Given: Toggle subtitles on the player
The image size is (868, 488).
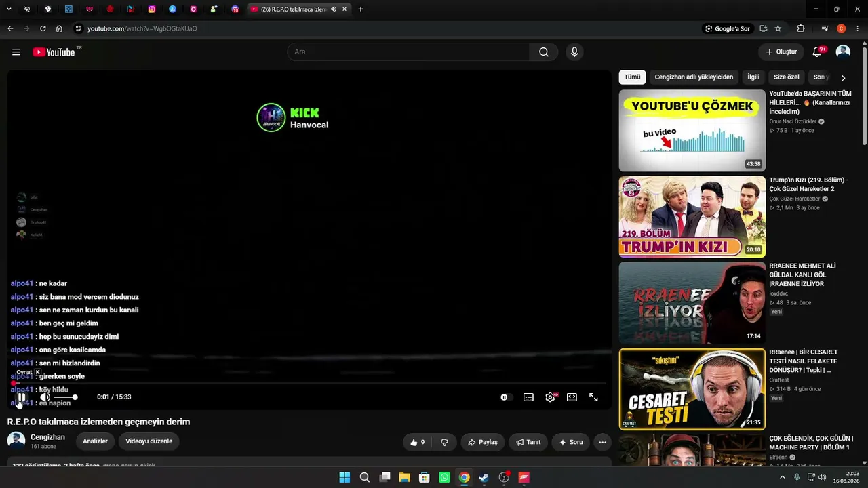Looking at the screenshot, I should point(528,397).
